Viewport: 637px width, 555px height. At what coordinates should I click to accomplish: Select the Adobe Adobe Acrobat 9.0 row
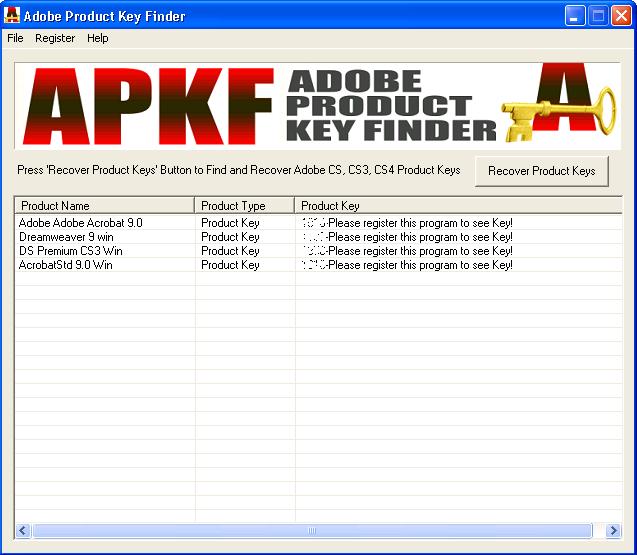coord(318,223)
